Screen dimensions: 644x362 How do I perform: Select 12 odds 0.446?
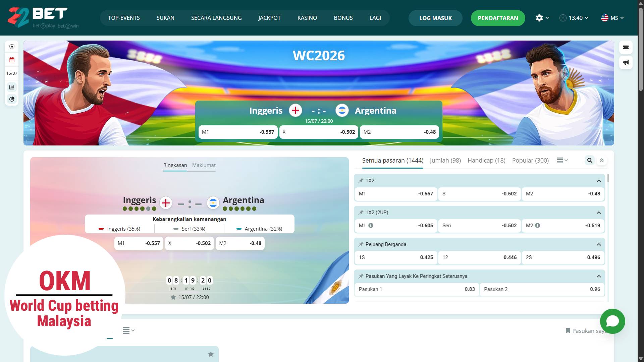pos(479,257)
